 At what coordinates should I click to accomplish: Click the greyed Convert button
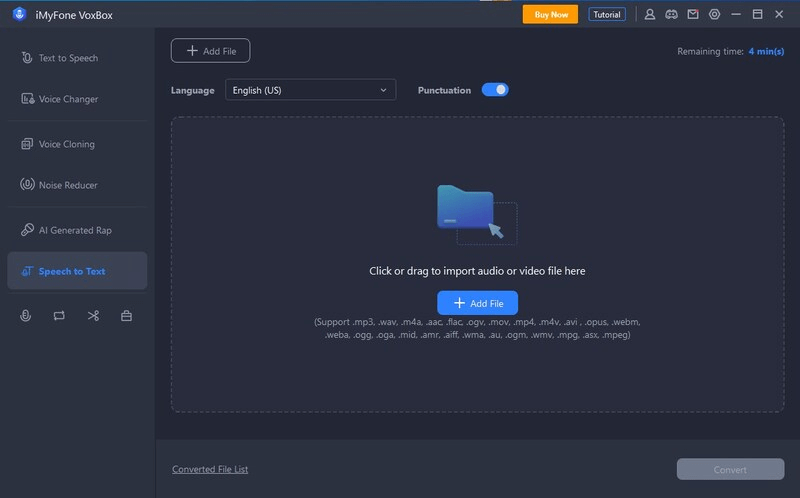[x=730, y=469]
